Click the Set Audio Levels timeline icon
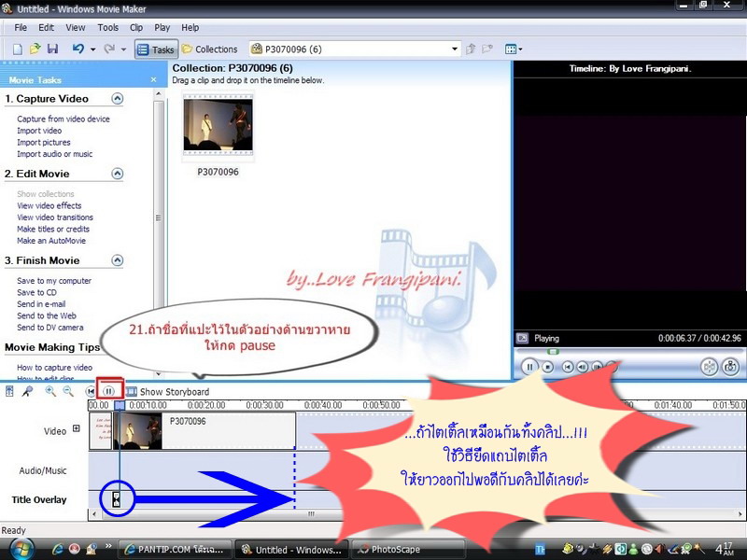Viewport: 747px width, 560px height. [9, 391]
